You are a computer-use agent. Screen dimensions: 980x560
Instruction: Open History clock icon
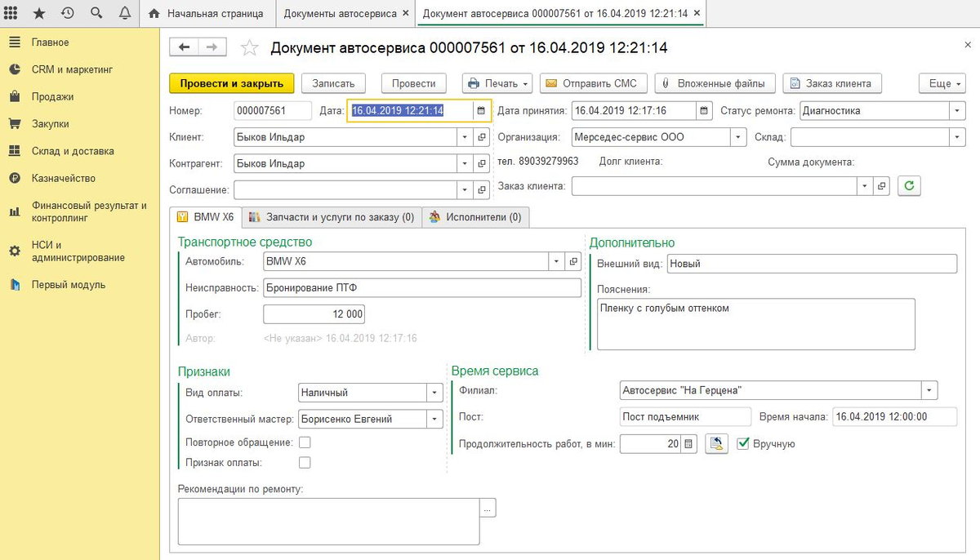(67, 14)
